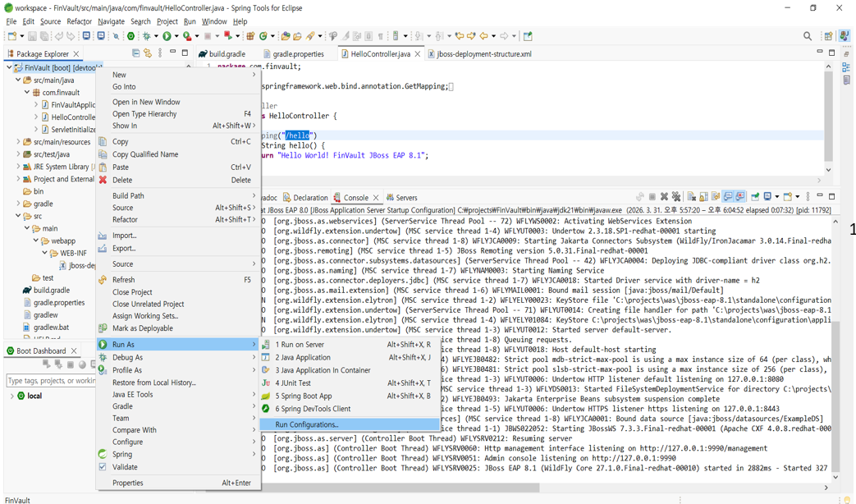Click the Run Last Tool external tools icon
The height and width of the screenshot is (504, 856).
187,36
